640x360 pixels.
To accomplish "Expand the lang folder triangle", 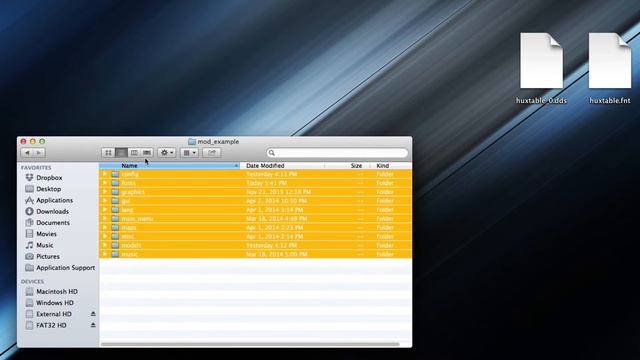I will 105,210.
